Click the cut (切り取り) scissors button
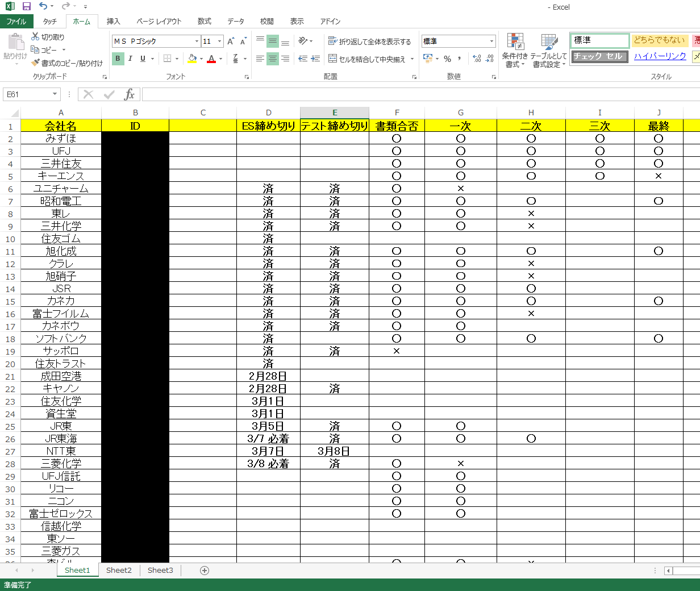Viewport: 700px width, 591px height. pyautogui.click(x=48, y=37)
